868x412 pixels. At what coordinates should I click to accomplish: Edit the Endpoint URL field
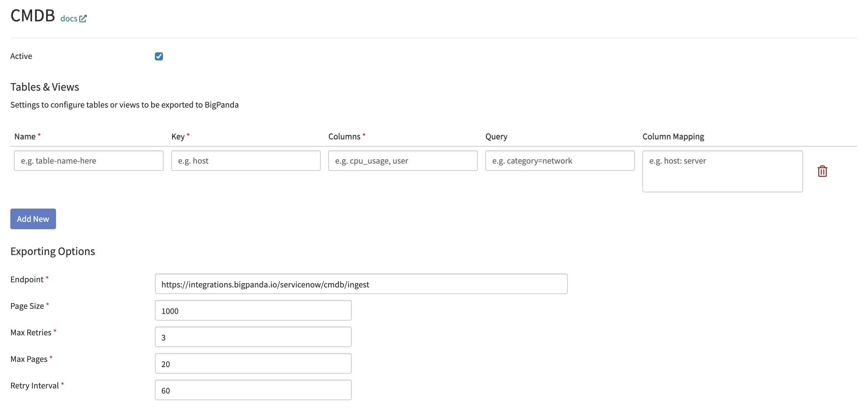pos(361,284)
